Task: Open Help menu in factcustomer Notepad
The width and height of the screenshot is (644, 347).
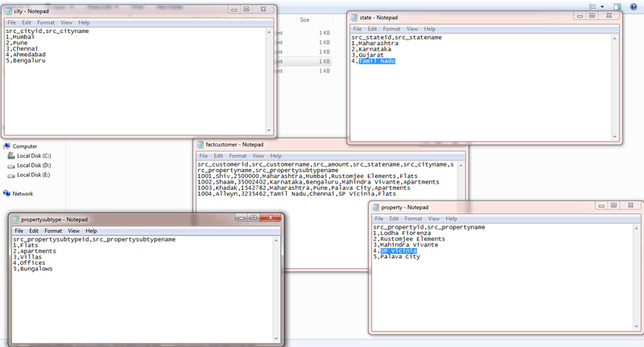Action: tap(275, 156)
